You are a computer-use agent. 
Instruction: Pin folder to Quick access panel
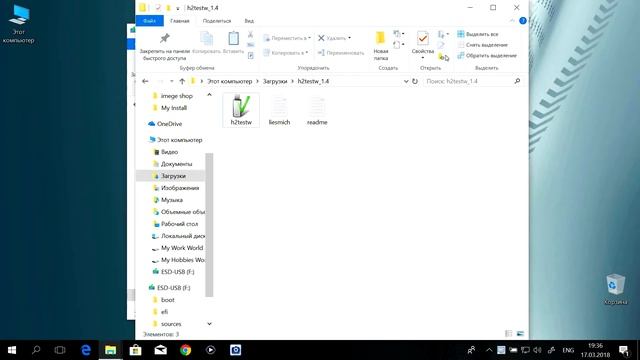[164, 47]
